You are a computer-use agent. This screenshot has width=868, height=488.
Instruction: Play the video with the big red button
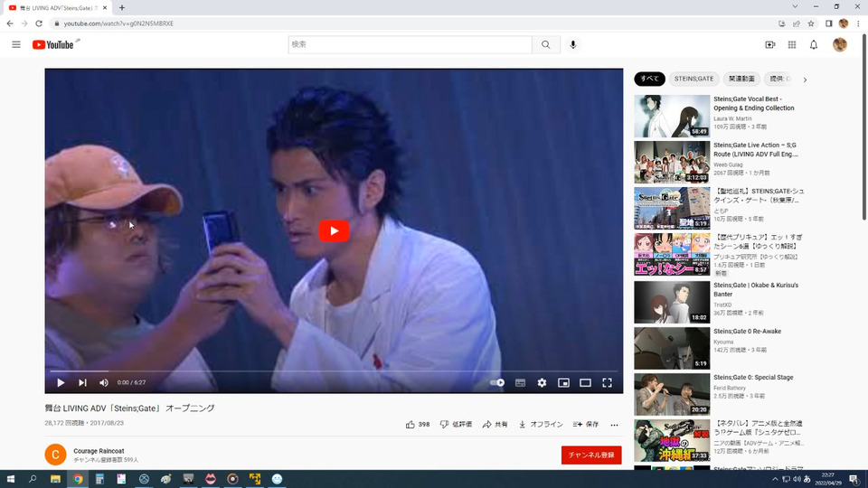[x=334, y=230]
